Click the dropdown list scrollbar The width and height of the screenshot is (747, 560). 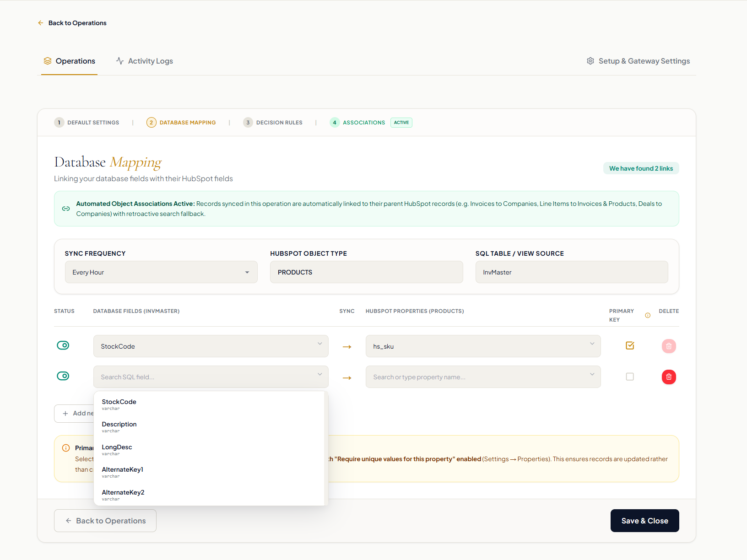326,448
